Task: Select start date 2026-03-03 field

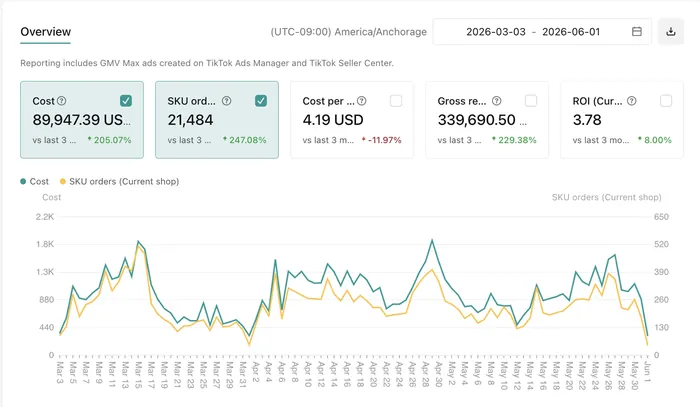Action: tap(496, 32)
